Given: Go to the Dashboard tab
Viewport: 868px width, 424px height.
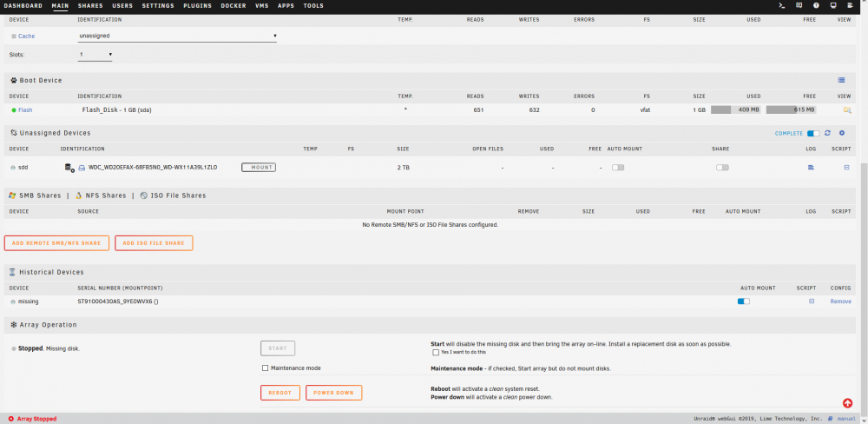Looking at the screenshot, I should (23, 6).
